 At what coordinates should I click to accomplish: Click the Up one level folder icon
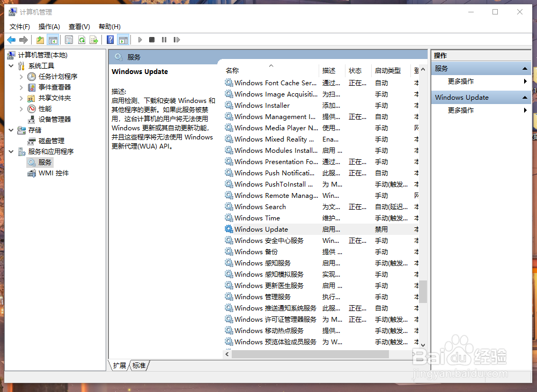(40, 40)
